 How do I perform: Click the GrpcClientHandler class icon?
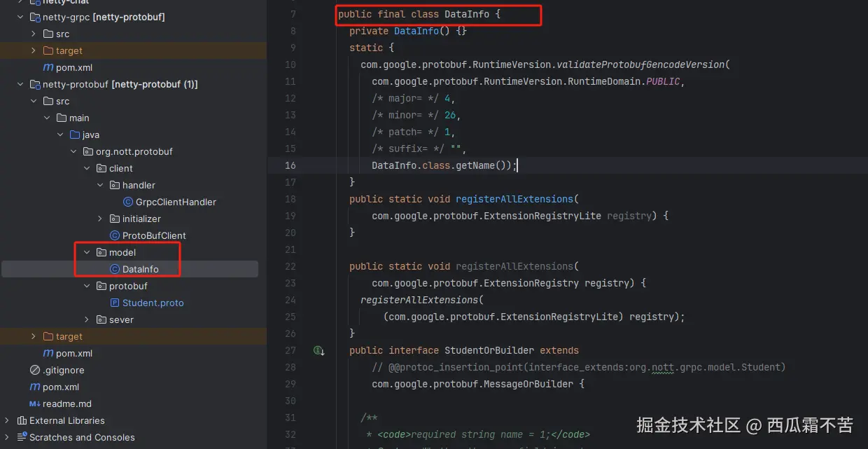(x=128, y=202)
